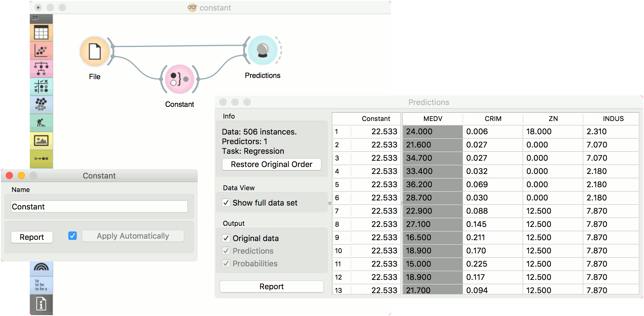Screen dimensions: 644x316
Task: Open the Visualize category scatter plot icon
Action: (41, 51)
